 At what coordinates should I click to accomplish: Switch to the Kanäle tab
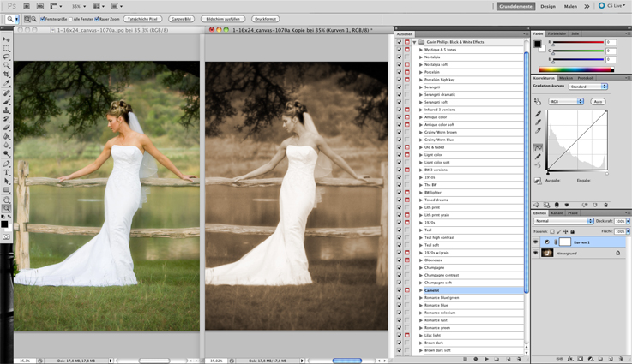click(557, 212)
